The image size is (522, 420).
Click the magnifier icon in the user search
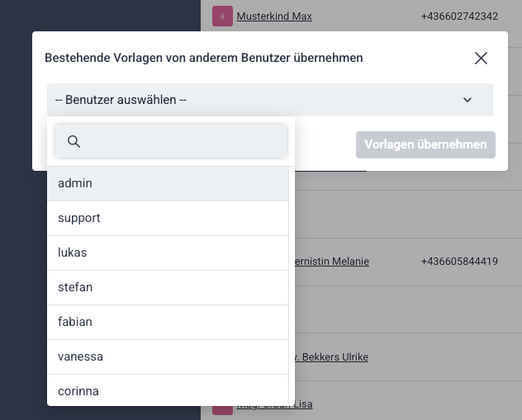tap(74, 142)
